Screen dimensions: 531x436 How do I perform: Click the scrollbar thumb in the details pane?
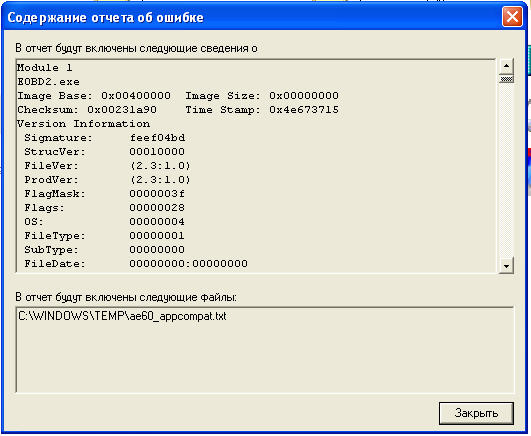click(506, 79)
